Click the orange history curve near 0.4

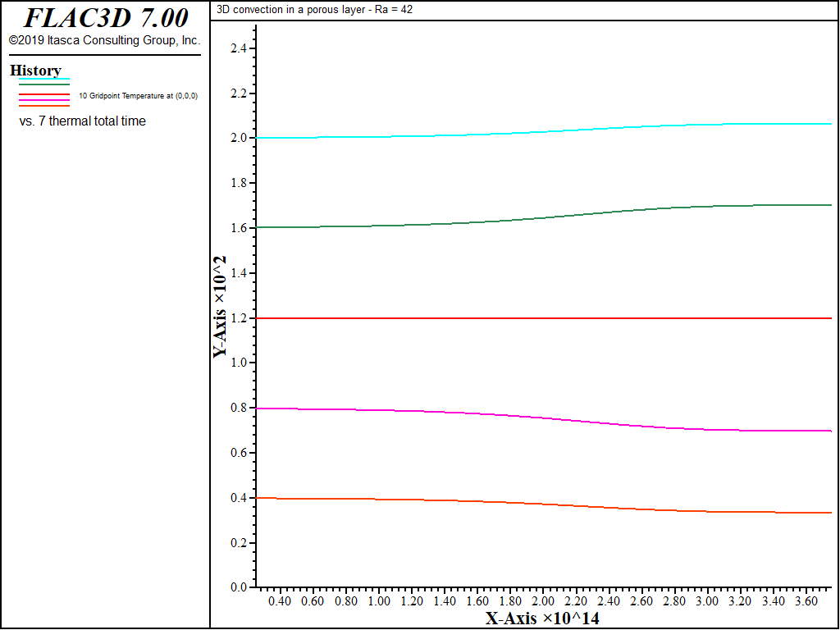tap(543, 504)
